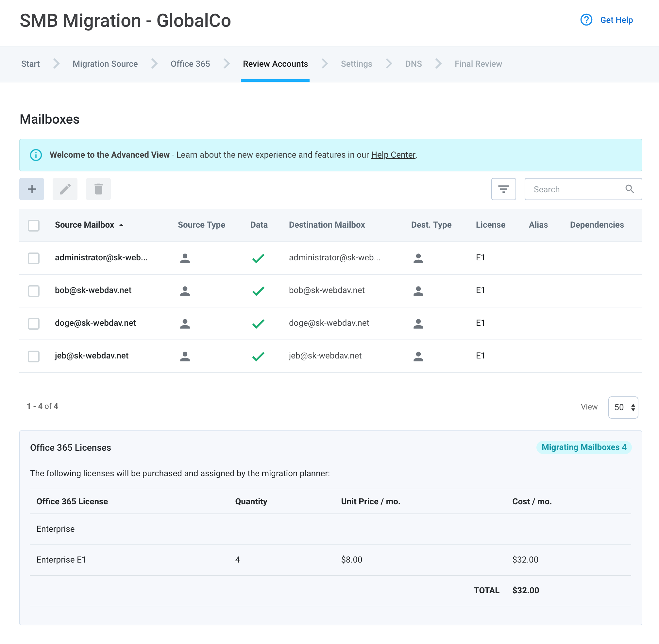This screenshot has height=644, width=659.
Task: Select the Review Accounts step
Action: (275, 64)
